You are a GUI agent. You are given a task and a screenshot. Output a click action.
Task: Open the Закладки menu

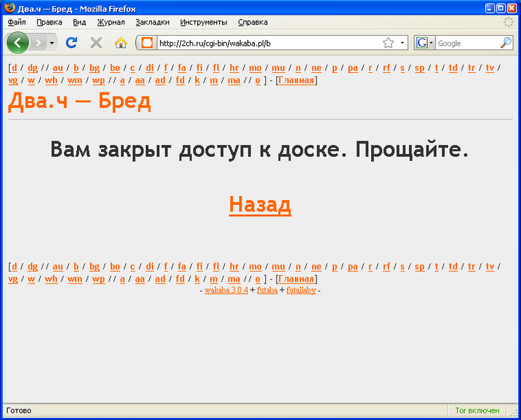153,22
